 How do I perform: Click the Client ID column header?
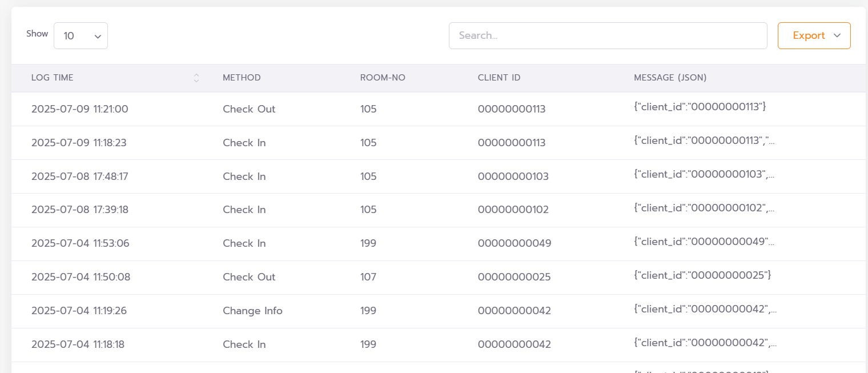499,78
